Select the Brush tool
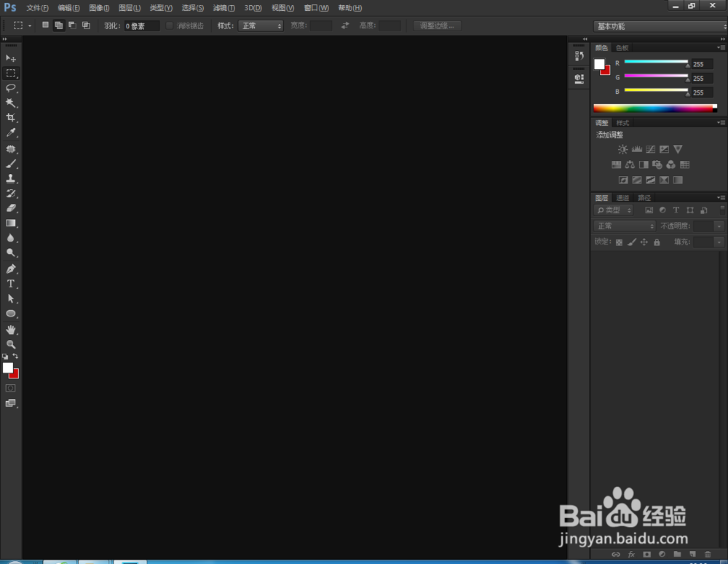 coord(11,164)
